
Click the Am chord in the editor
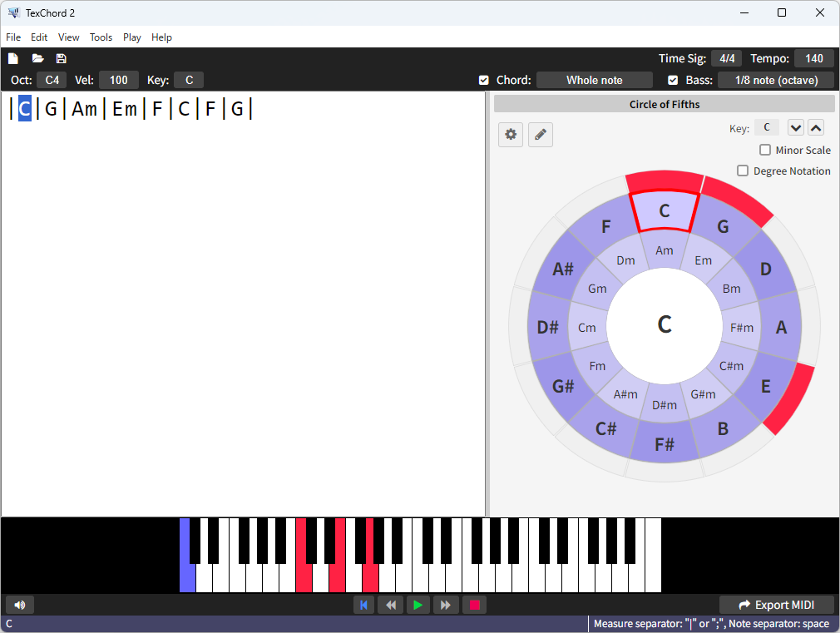click(85, 108)
